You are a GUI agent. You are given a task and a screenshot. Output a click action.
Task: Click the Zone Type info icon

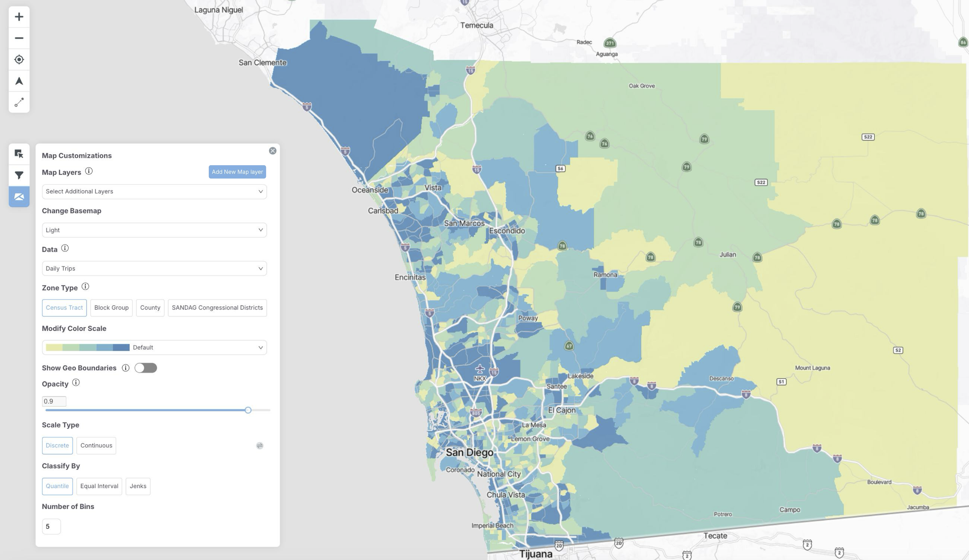(x=85, y=287)
